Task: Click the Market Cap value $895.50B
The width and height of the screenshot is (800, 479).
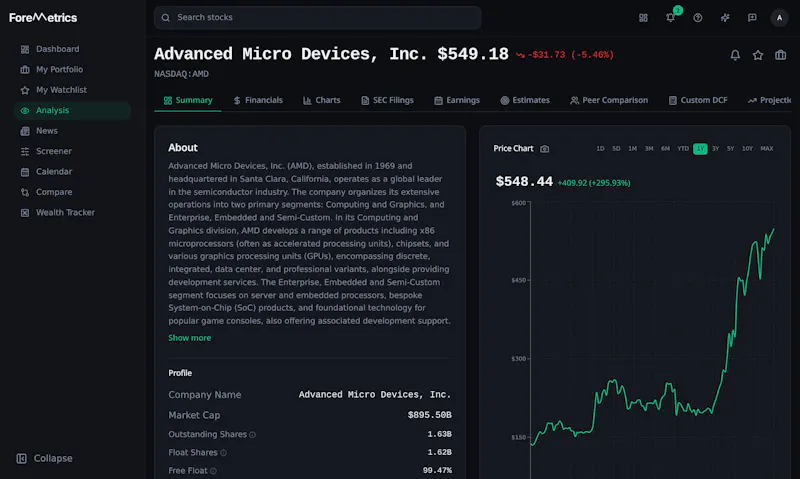Action: point(429,415)
